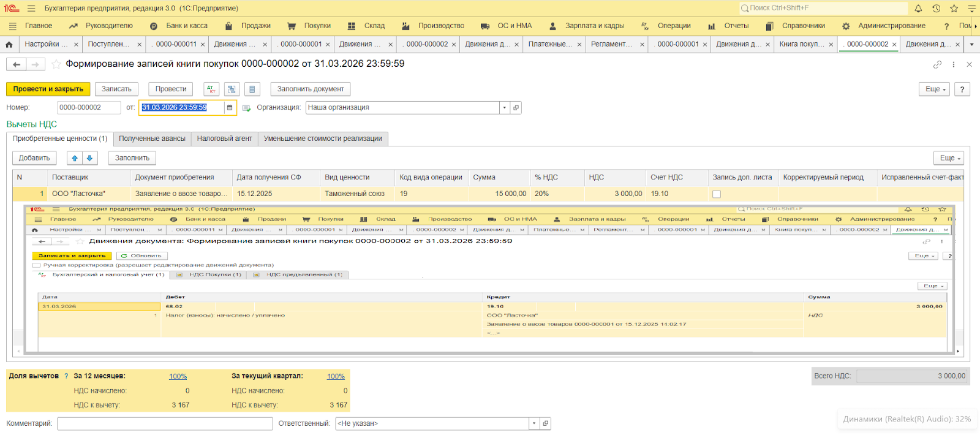Move row up with the blue arrow
Image resolution: width=980 pixels, height=435 pixels.
[75, 158]
